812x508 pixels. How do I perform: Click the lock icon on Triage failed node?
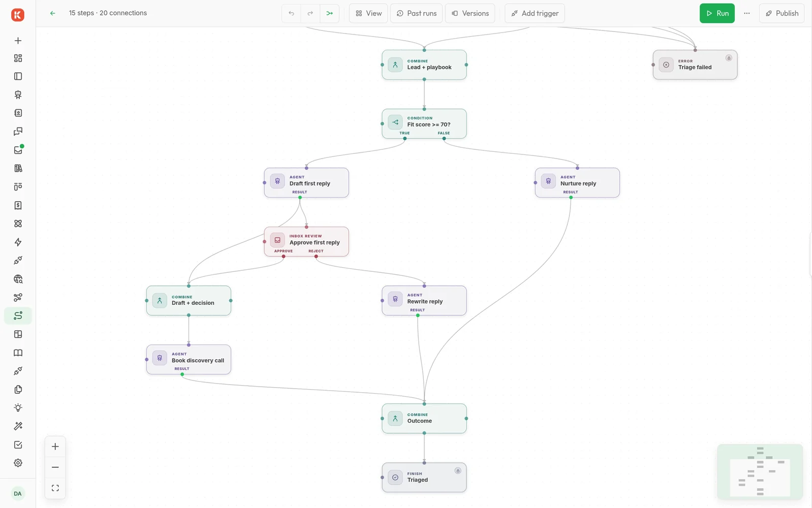(729, 58)
